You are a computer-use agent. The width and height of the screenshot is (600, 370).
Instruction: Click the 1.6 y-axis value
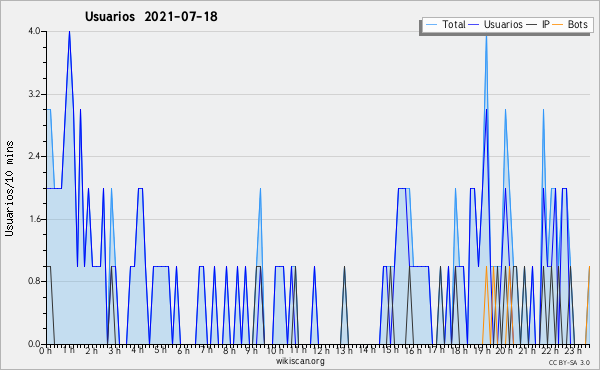tap(34, 219)
